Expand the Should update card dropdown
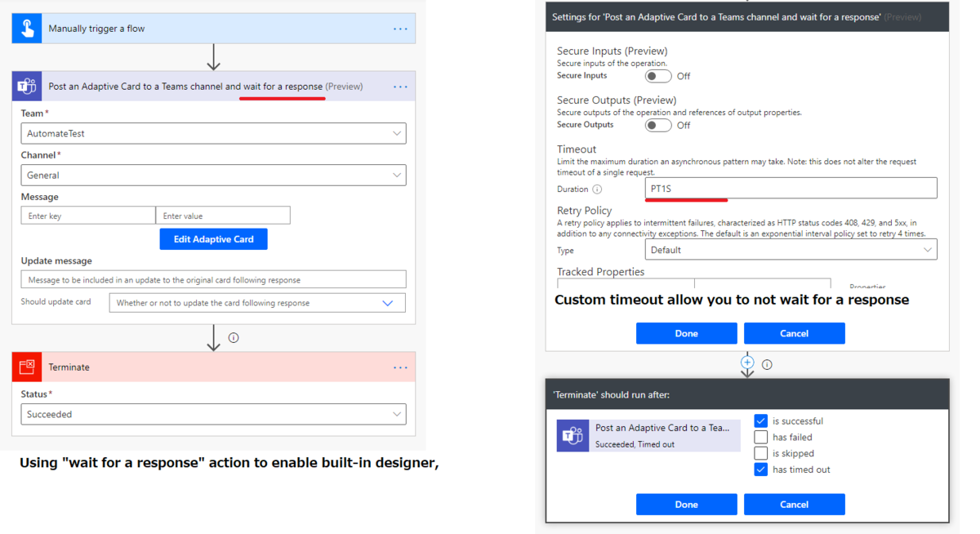This screenshot has height=534, width=980. pyautogui.click(x=257, y=303)
